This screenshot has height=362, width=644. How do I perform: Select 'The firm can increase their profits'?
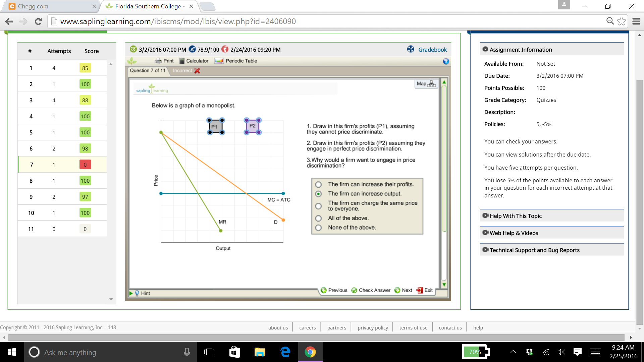click(x=318, y=184)
